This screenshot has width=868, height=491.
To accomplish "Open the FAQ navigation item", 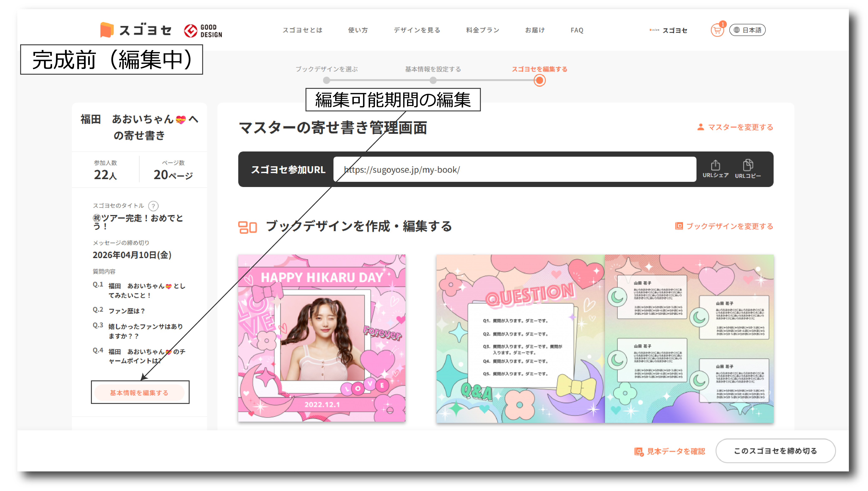I will point(577,30).
